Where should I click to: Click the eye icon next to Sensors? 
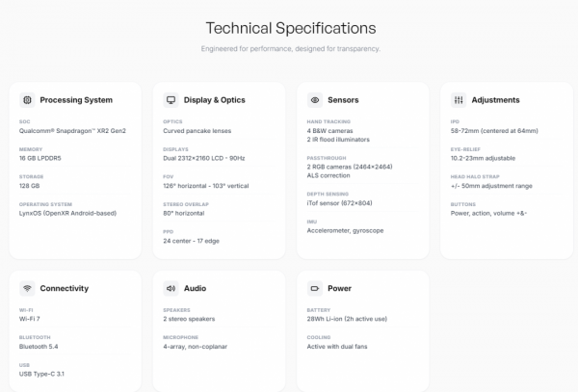(315, 99)
